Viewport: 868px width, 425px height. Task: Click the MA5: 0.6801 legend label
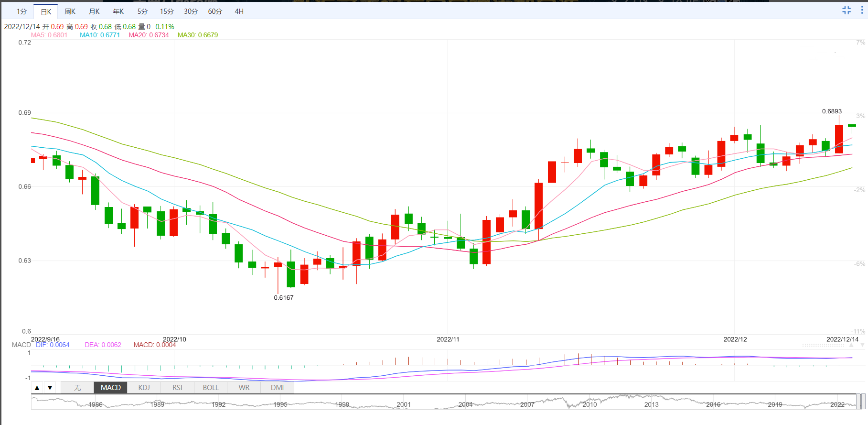(49, 35)
